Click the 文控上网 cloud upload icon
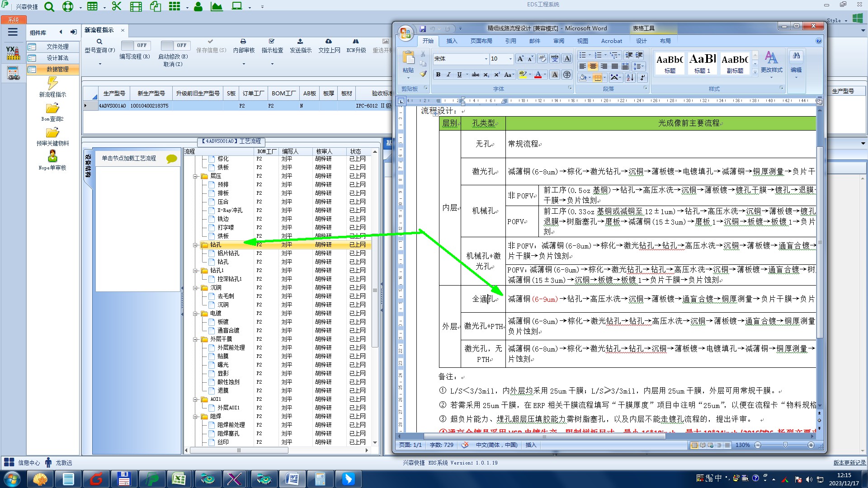Viewport: 868px width, 488px height. pyautogui.click(x=329, y=42)
